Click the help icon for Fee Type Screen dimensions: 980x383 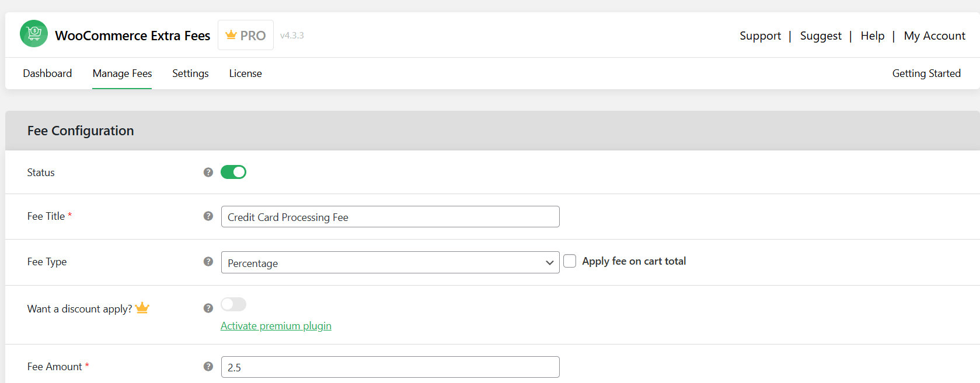coord(208,262)
